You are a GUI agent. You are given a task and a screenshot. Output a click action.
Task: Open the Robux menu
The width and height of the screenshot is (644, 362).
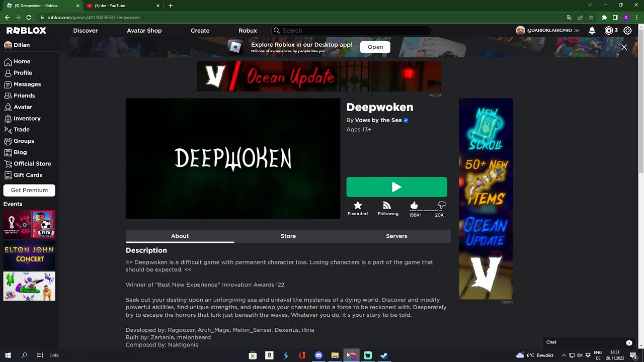coord(248,31)
